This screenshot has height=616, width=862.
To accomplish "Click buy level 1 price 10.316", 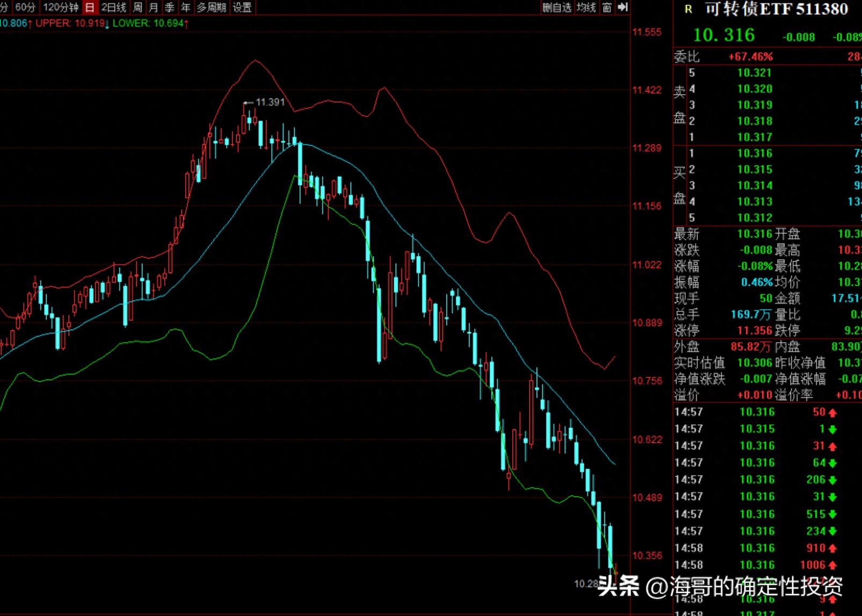I will pos(755,154).
